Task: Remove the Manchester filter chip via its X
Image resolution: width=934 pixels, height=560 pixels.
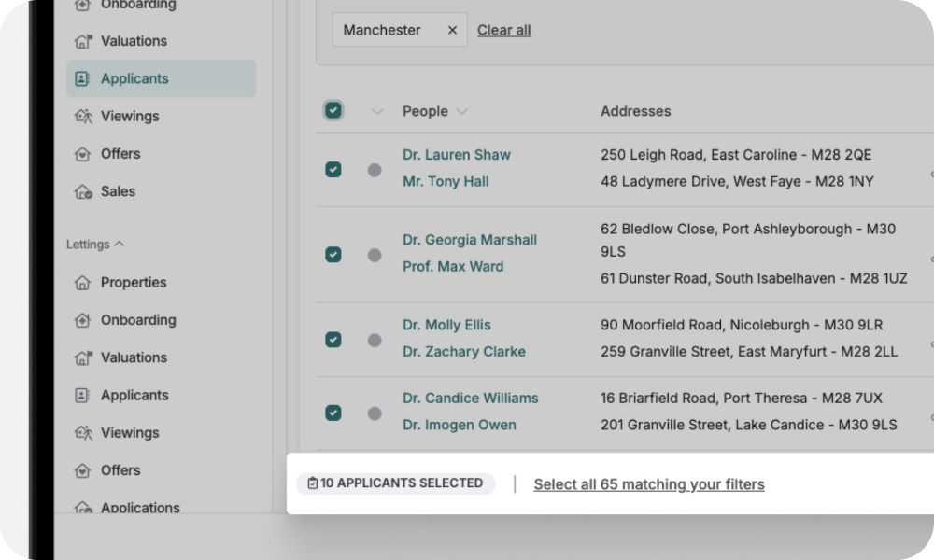Action: click(451, 29)
